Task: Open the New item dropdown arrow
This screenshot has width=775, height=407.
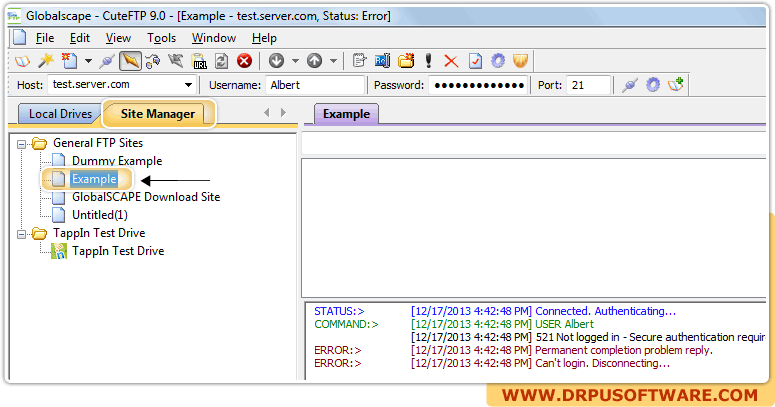Action: 88,61
